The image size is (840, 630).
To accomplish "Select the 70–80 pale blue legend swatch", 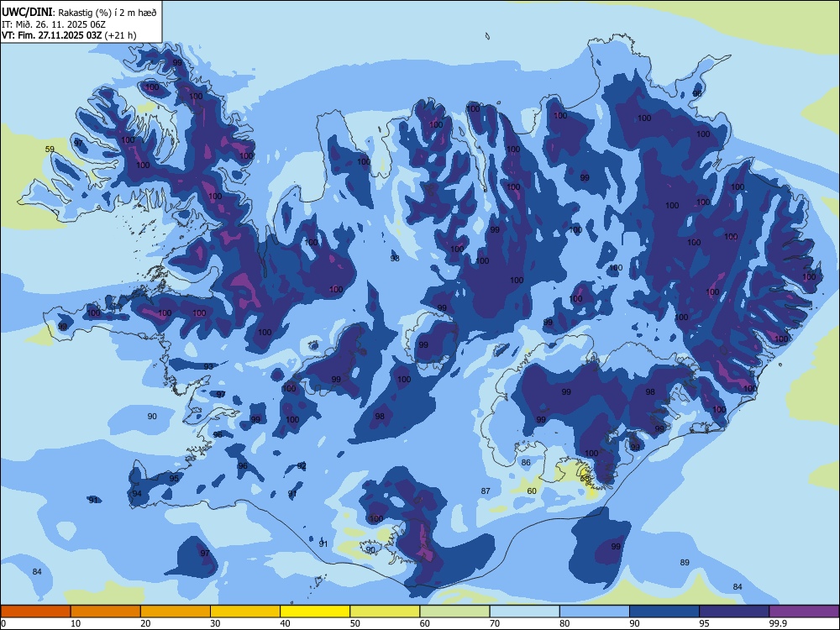I will pyautogui.click(x=525, y=612).
